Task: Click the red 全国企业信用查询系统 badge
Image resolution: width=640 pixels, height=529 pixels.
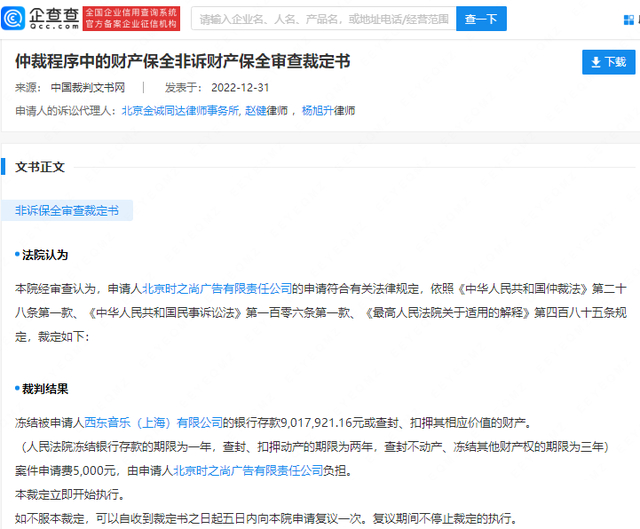Action: point(131,18)
